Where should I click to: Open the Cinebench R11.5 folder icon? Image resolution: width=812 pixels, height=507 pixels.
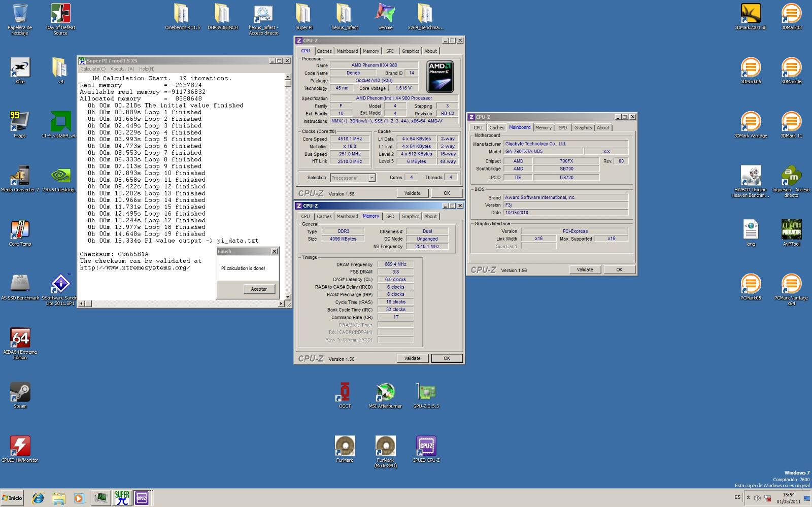(x=182, y=17)
